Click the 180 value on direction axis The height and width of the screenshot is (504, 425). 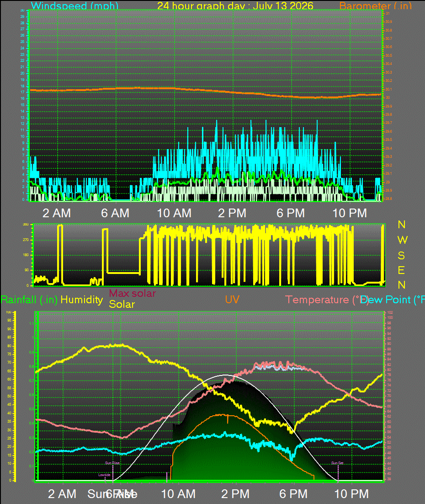pos(26,255)
